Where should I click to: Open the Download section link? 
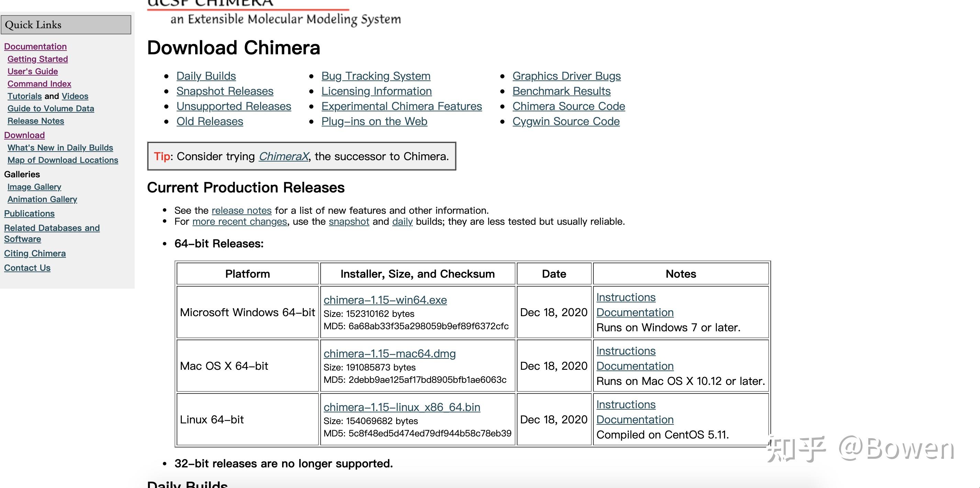pos(24,135)
